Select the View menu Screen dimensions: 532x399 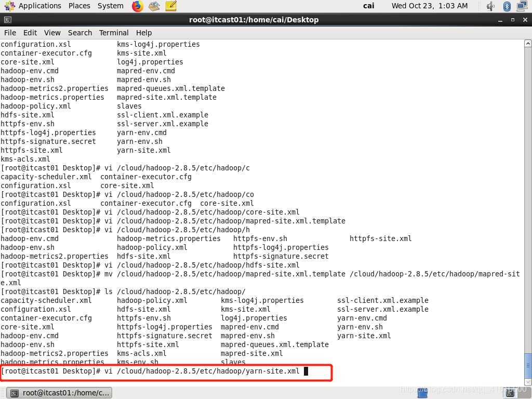coord(52,33)
